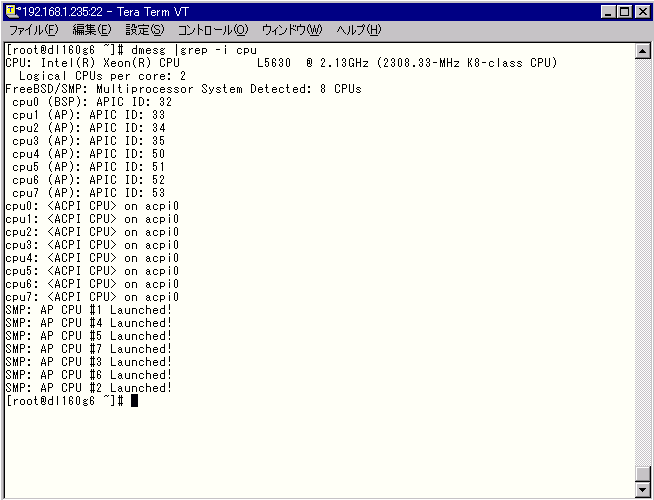Viewport: 654px width, 500px height.
Task: Click 'cpu4: <ACPI CPU> on acpi0' line
Action: [92, 258]
